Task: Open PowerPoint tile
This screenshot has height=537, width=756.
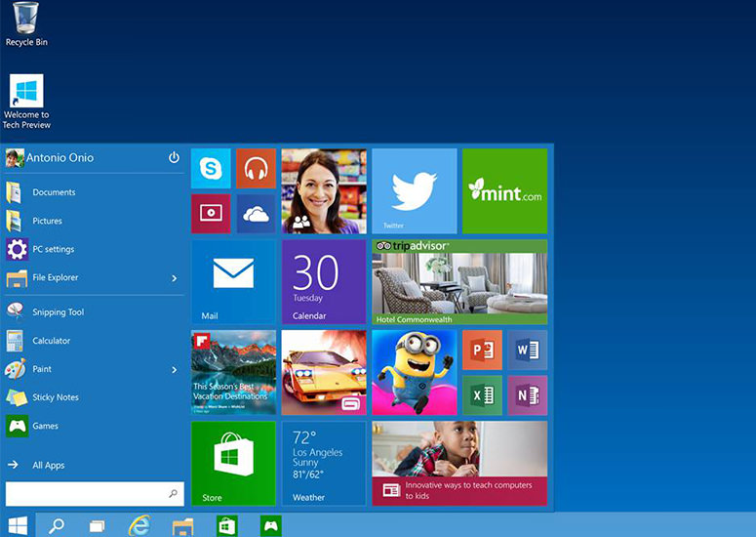Action: click(x=482, y=350)
